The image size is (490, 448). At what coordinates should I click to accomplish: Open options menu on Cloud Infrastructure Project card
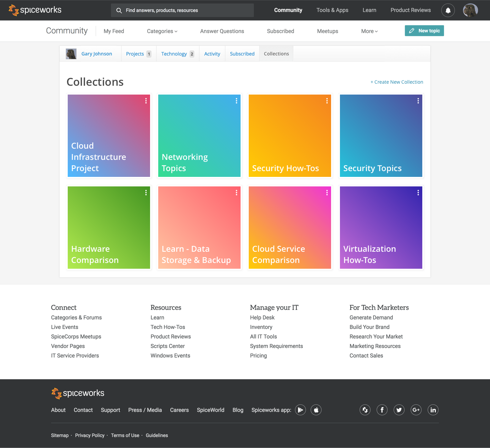(146, 101)
